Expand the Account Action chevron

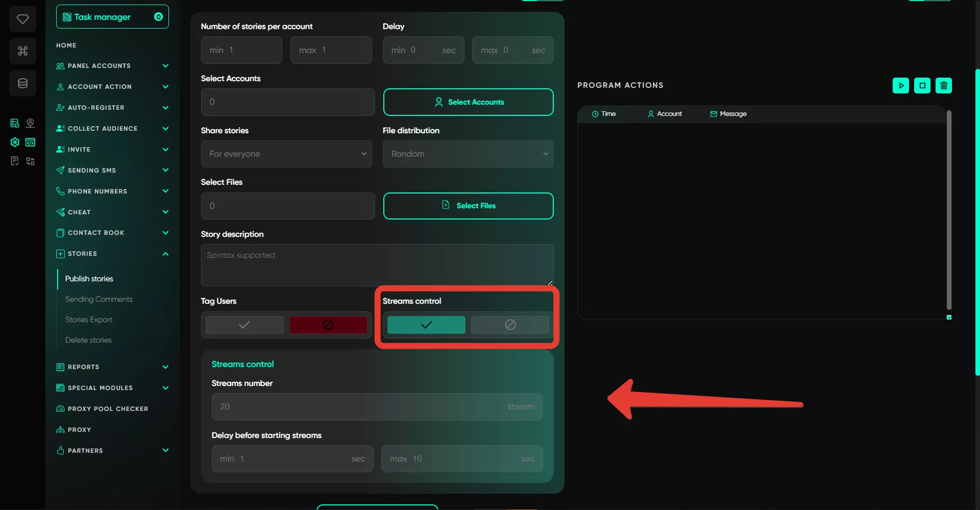point(165,87)
